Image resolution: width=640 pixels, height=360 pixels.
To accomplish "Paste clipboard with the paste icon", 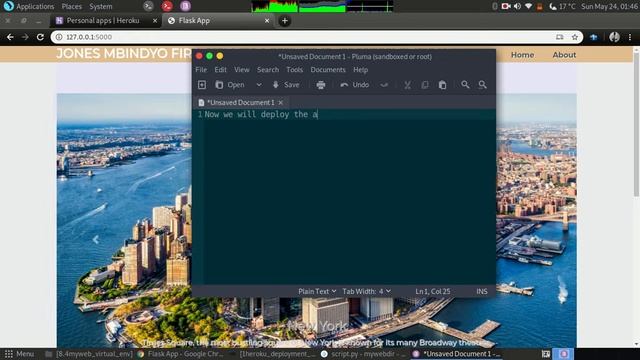I will coord(442,84).
